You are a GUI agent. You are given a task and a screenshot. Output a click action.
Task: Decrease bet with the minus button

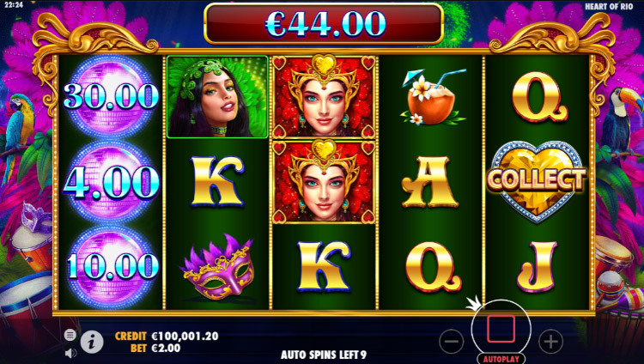pos(452,342)
